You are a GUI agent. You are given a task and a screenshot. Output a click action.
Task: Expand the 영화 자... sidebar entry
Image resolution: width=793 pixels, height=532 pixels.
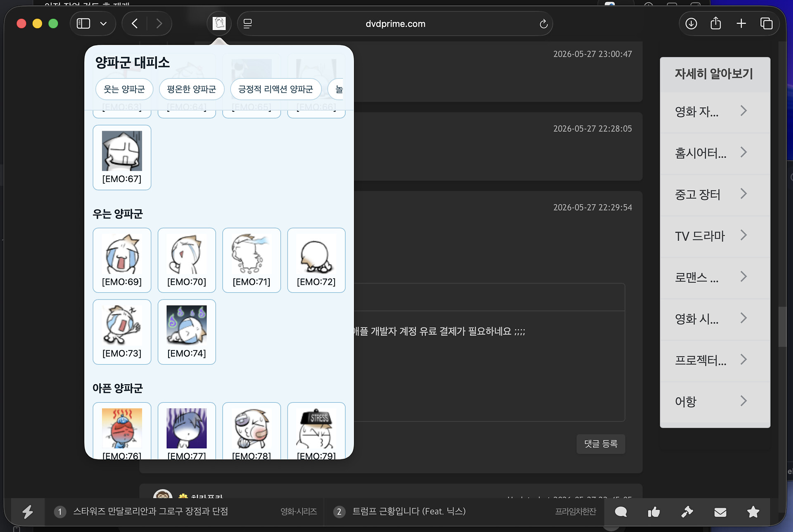[715, 111]
